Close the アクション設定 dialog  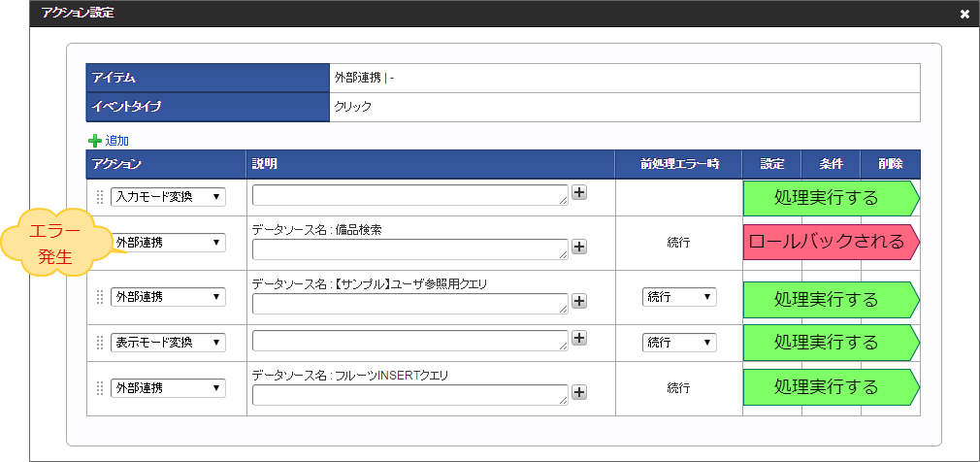[964, 14]
